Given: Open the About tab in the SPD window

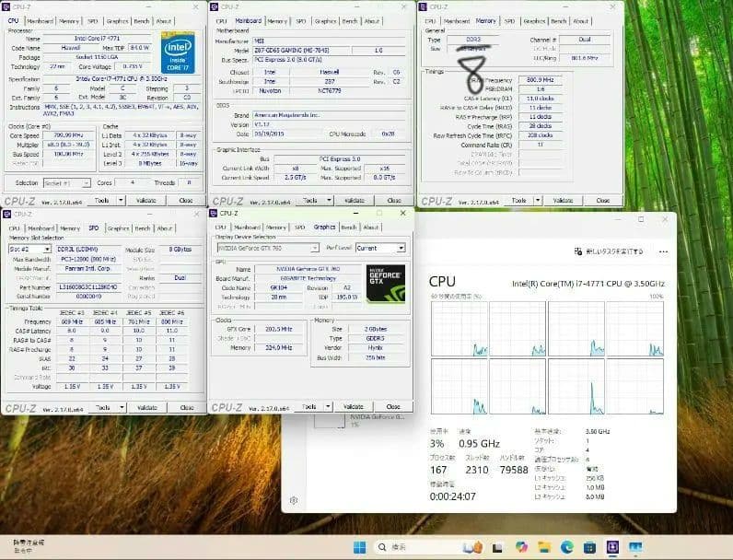Looking at the screenshot, I should 165,228.
